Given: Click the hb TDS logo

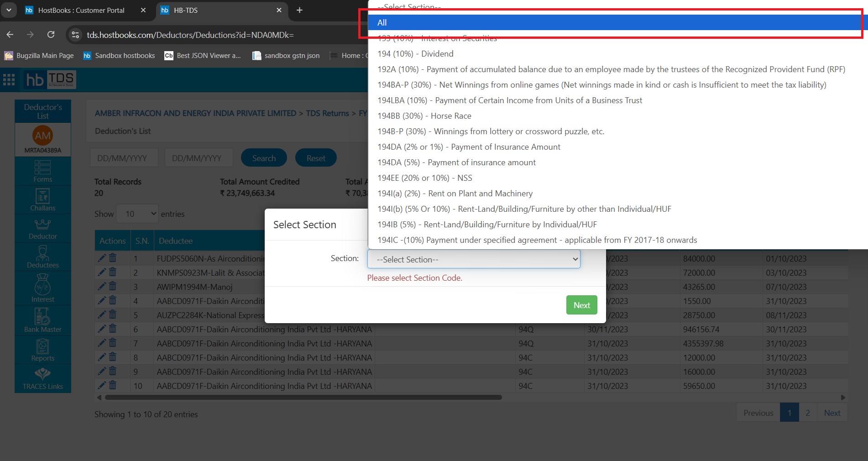Looking at the screenshot, I should (50, 79).
